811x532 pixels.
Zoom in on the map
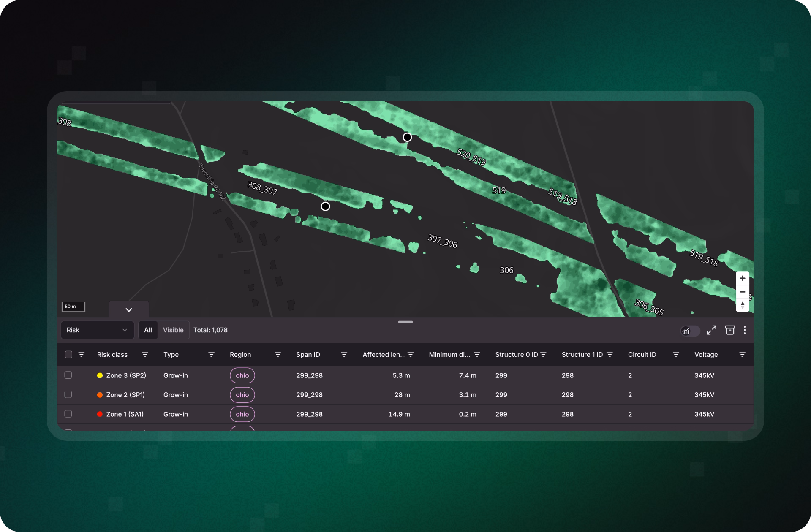742,279
